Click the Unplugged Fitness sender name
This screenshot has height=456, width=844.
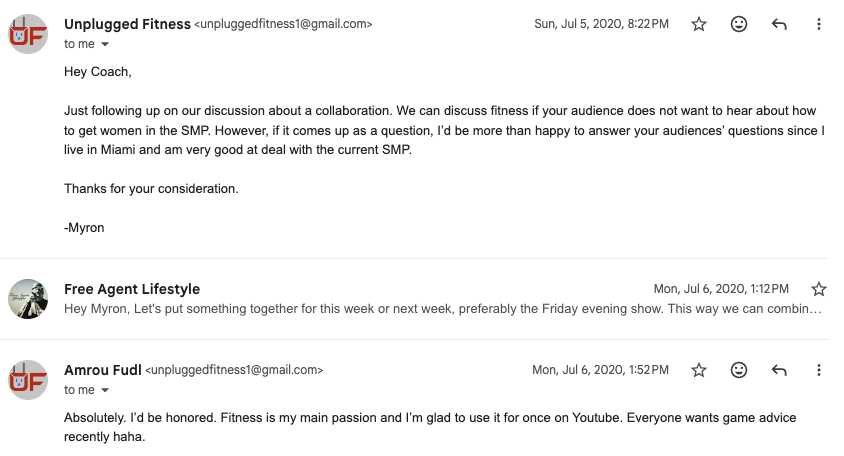click(127, 24)
